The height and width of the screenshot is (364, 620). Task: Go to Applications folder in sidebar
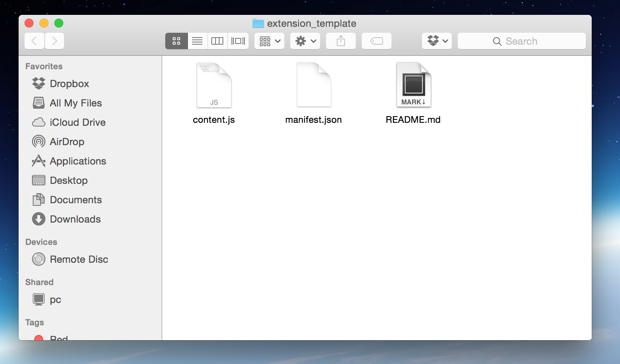point(78,161)
